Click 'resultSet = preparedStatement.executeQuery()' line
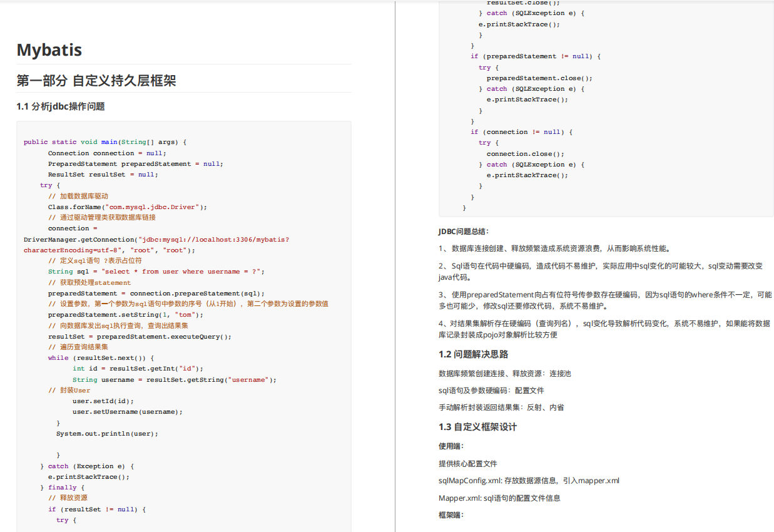Screen dimensions: 774x532 click(140, 337)
